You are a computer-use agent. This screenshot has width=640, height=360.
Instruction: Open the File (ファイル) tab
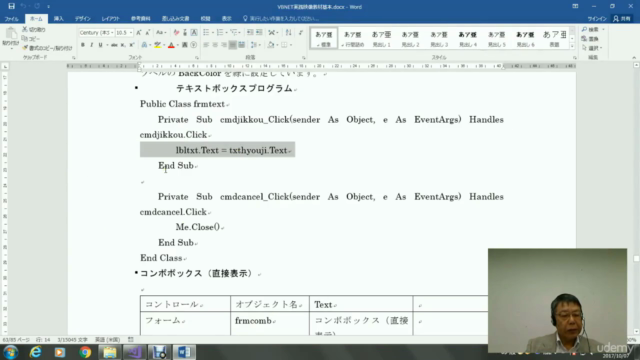pos(12,19)
